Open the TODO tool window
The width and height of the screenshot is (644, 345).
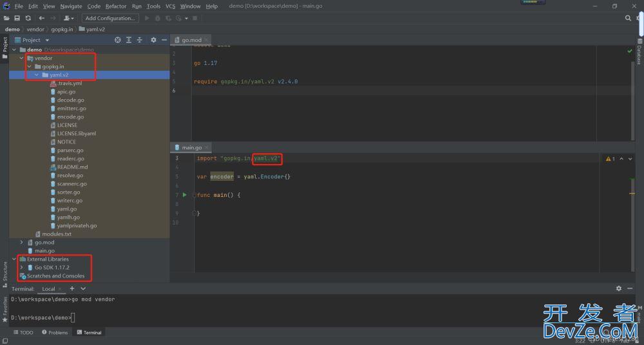23,332
